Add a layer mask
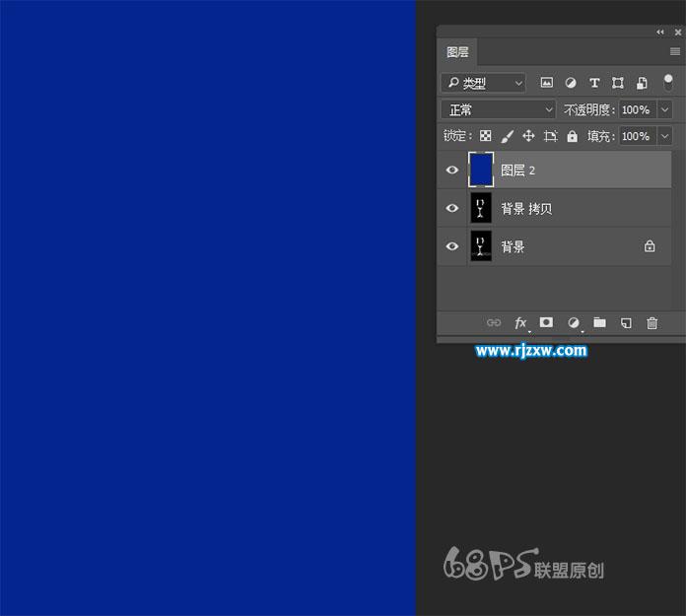The width and height of the screenshot is (686, 616). pos(546,322)
